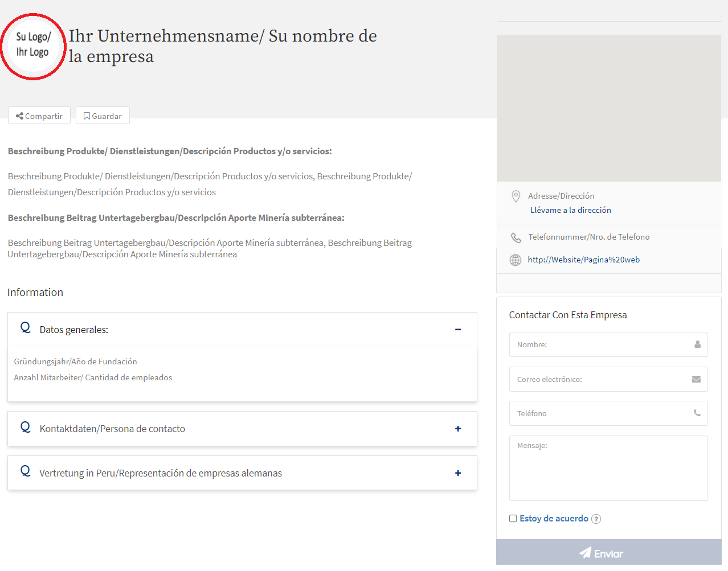Click the company logo circle
Viewport: 728px width, 571px height.
click(x=33, y=46)
